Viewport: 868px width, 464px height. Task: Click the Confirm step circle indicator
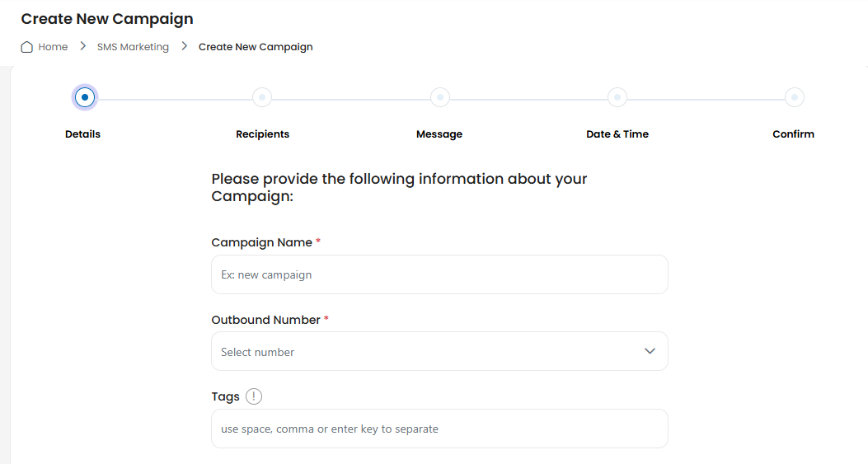tap(795, 97)
